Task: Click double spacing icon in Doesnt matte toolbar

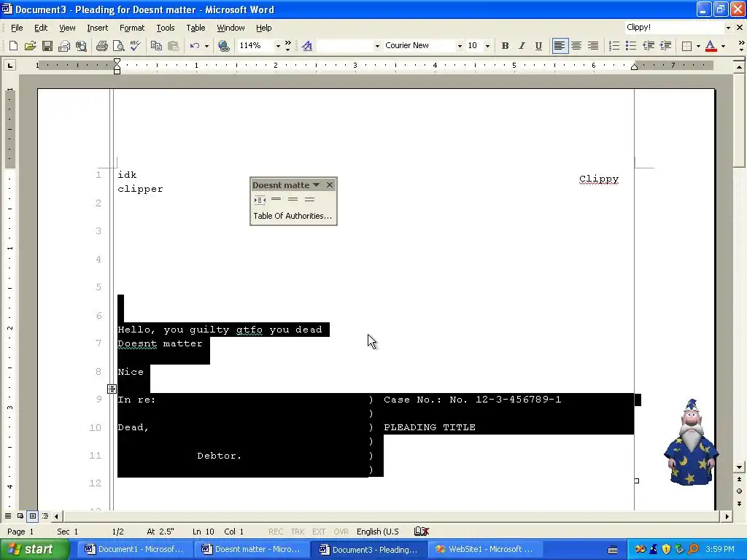Action: pyautogui.click(x=309, y=200)
